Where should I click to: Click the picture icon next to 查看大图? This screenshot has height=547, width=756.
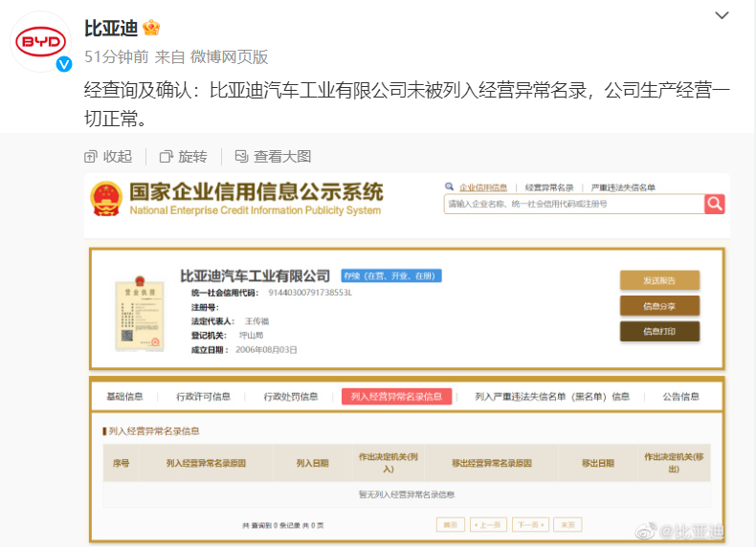coord(241,156)
